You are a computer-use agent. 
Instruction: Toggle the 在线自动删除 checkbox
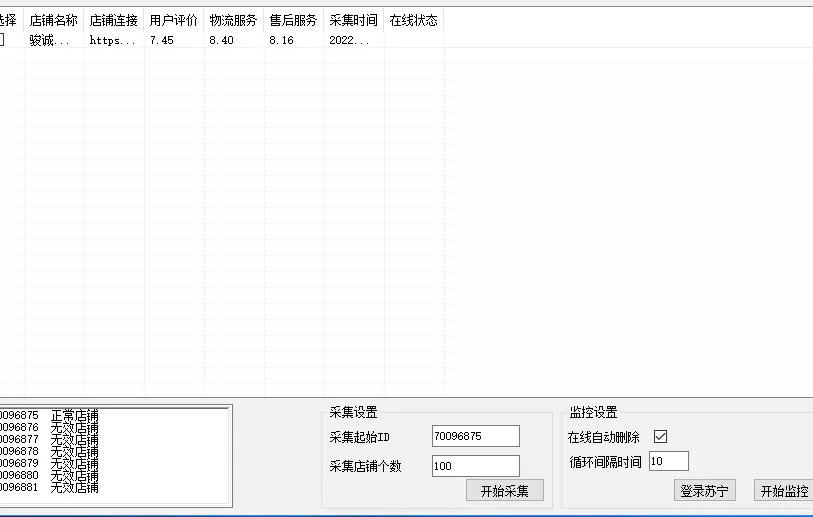(x=660, y=437)
